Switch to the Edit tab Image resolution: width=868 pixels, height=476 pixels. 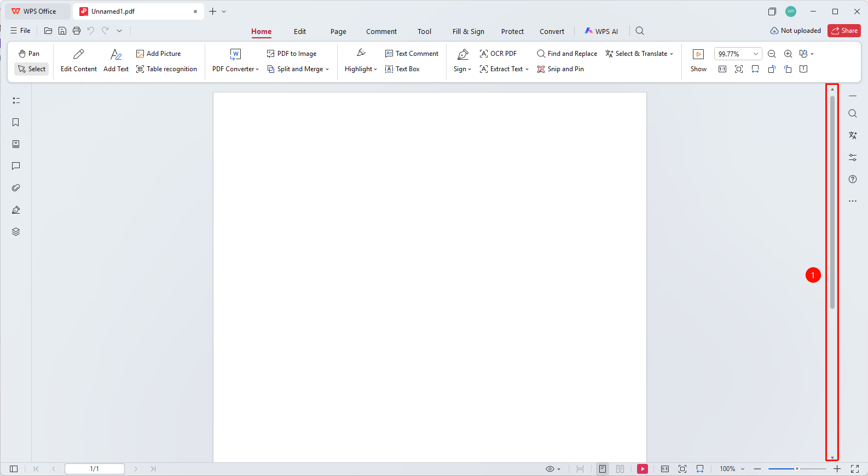(300, 31)
